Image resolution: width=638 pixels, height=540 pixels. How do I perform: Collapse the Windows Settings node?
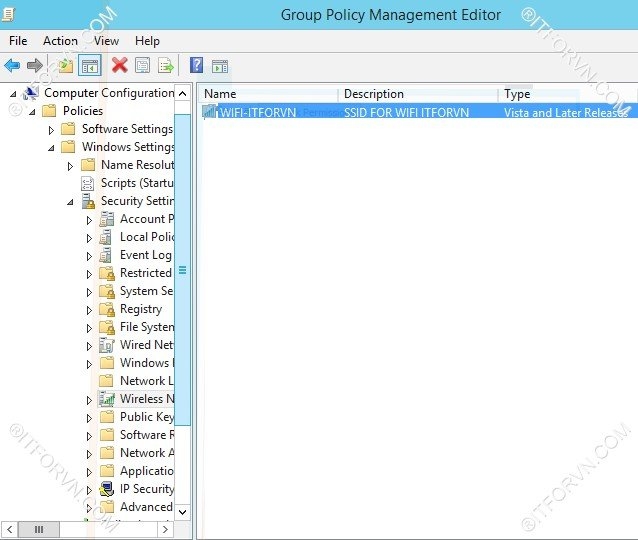(52, 147)
